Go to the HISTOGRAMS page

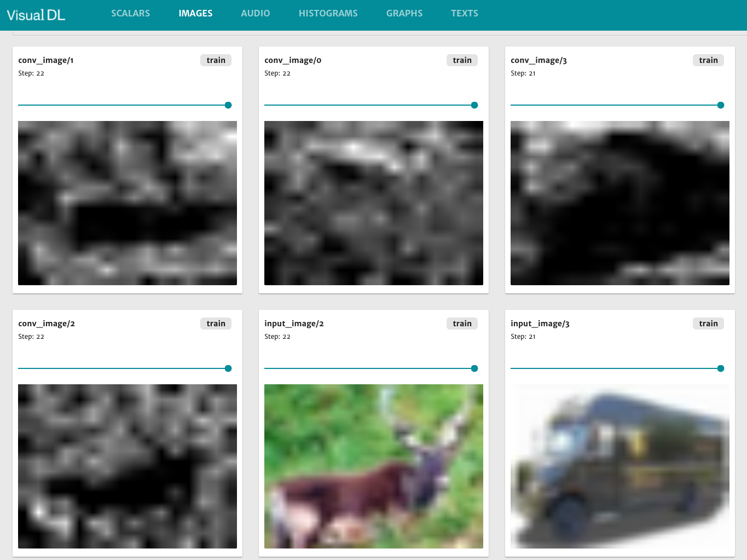pyautogui.click(x=328, y=13)
